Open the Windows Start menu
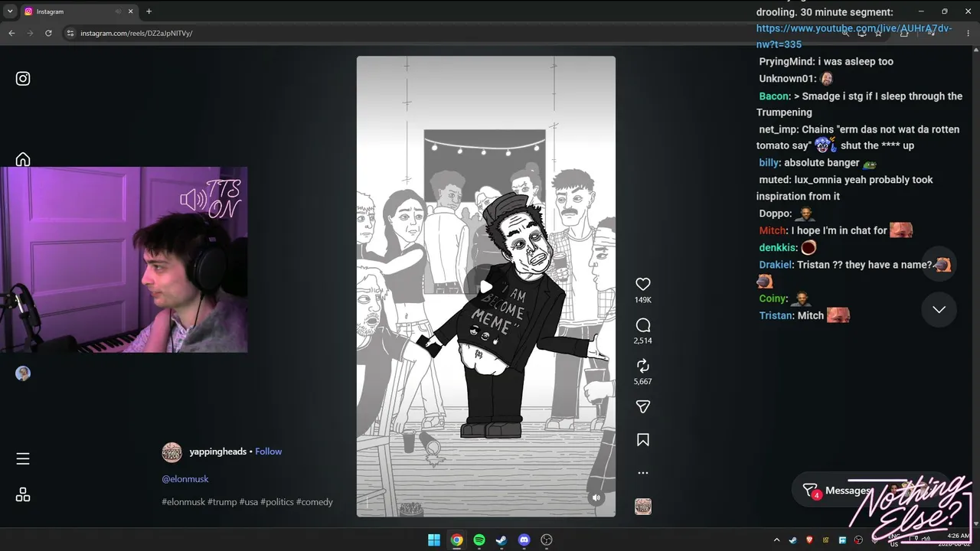The image size is (980, 551). [x=434, y=540]
